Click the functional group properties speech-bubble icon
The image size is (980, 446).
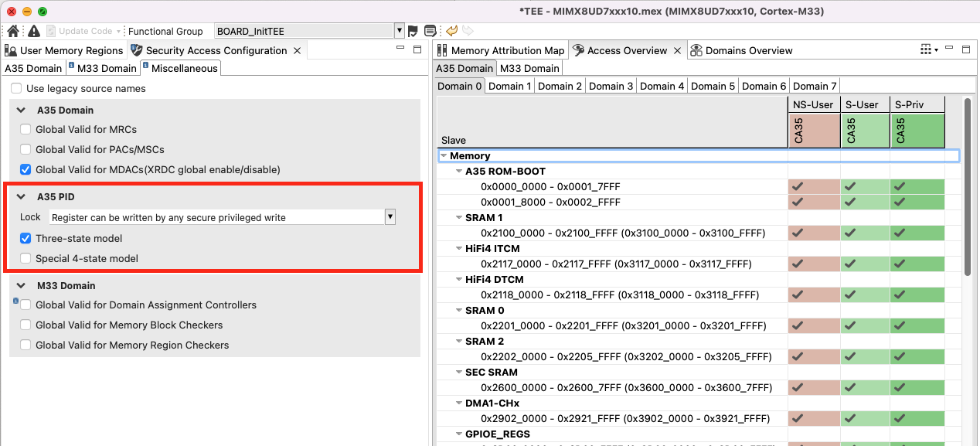(x=430, y=31)
